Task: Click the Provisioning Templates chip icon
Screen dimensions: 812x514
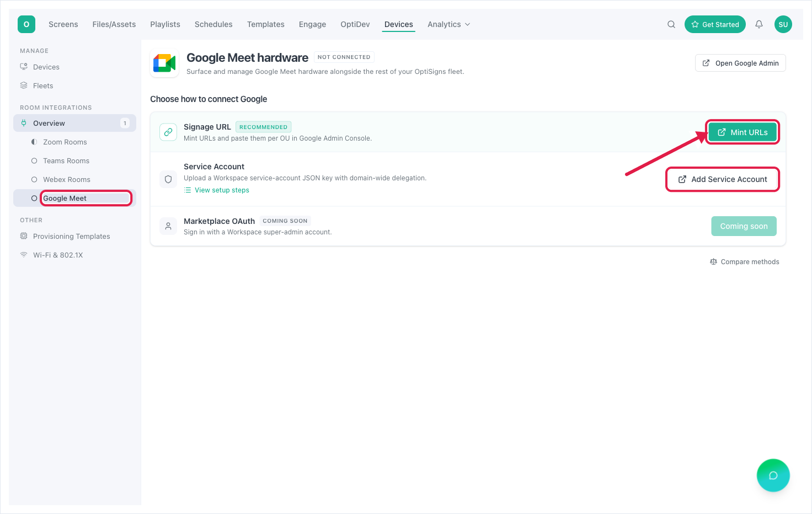Action: click(x=24, y=236)
